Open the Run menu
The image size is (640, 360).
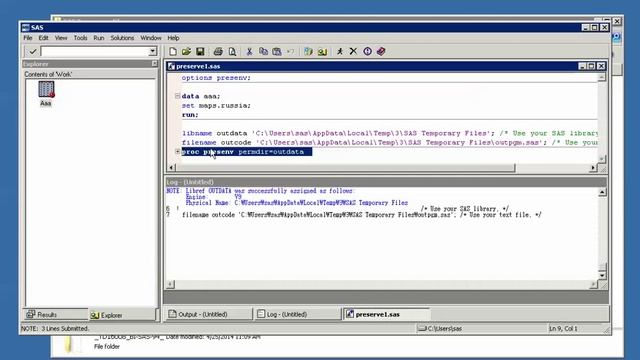(x=99, y=38)
